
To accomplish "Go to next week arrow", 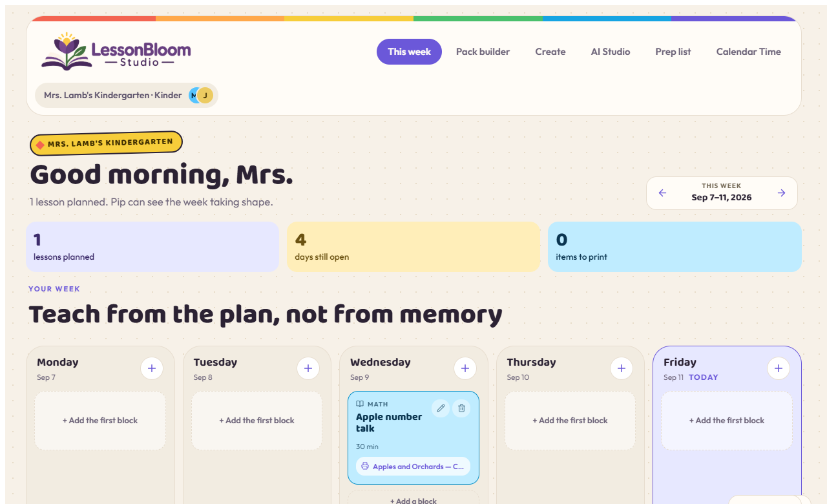I will (781, 193).
